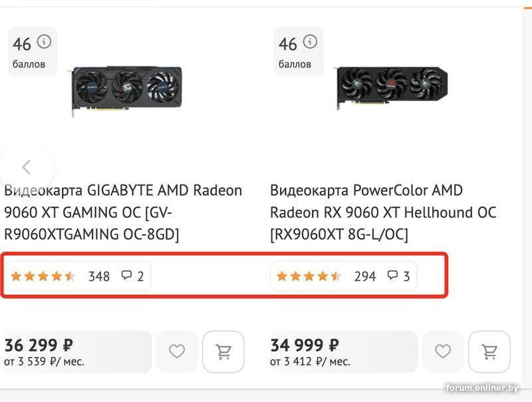The image size is (532, 402).
Task: Add GIGABYTE Radeon 9060 XT to cart
Action: click(x=223, y=351)
